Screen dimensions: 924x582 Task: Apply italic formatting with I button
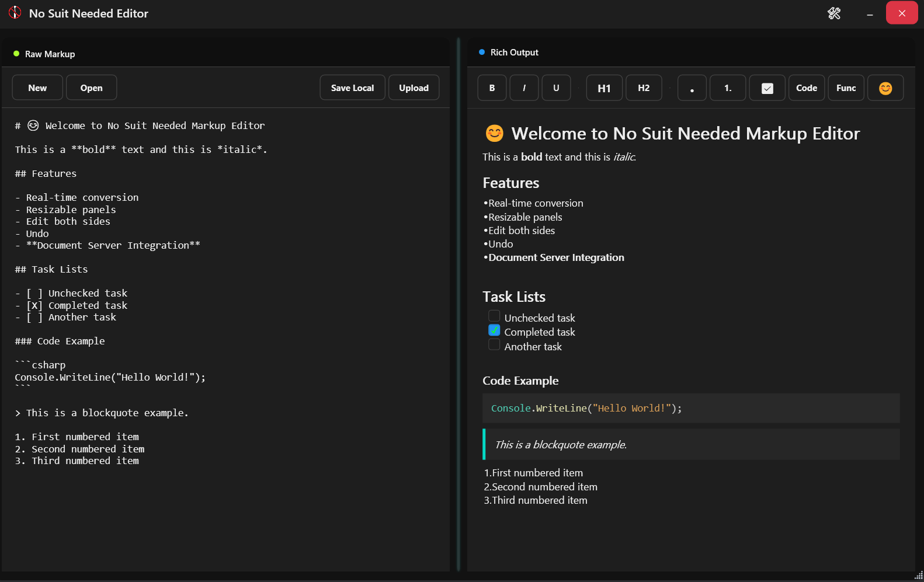[x=524, y=88]
